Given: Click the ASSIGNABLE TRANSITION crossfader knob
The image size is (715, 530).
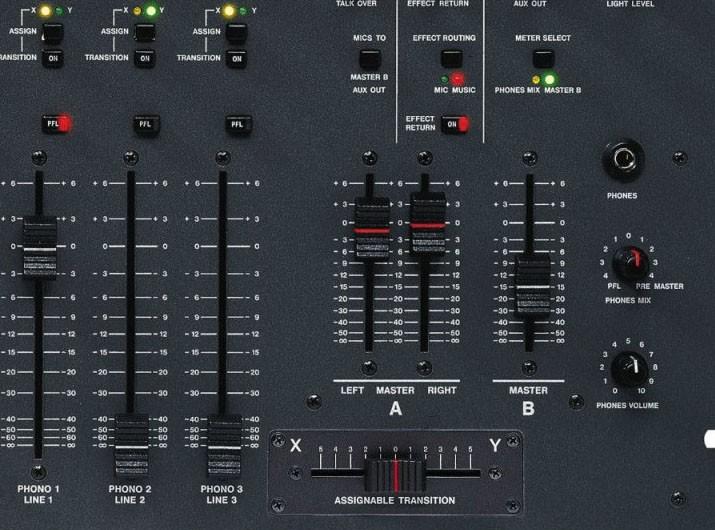Looking at the screenshot, I should [x=395, y=476].
